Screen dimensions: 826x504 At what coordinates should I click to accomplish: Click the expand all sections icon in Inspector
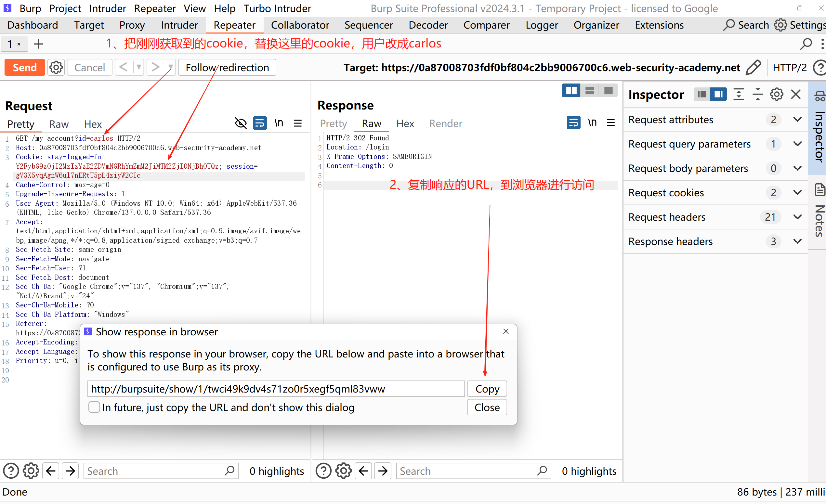(739, 95)
